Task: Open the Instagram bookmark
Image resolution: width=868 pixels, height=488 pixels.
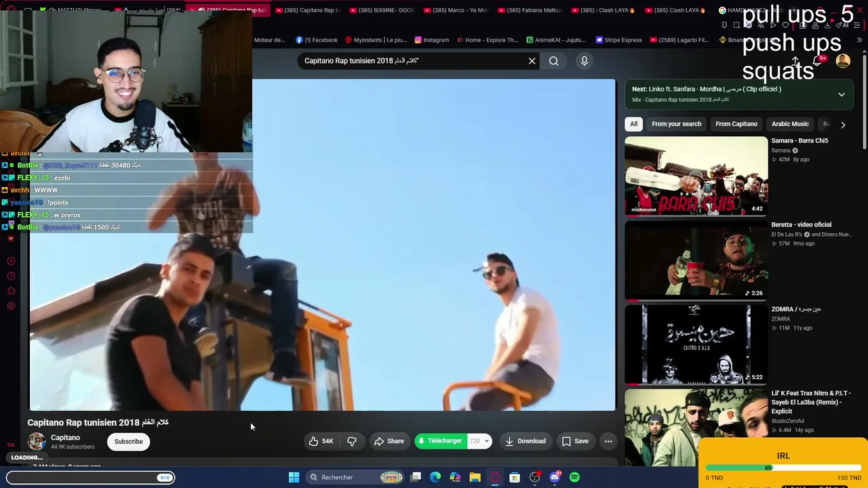Action: [432, 40]
